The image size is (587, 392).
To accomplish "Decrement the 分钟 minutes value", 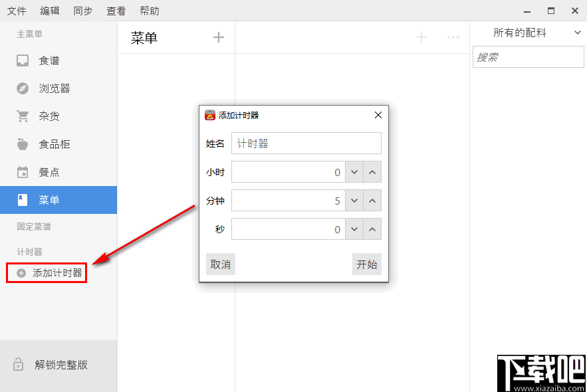I will (x=354, y=200).
